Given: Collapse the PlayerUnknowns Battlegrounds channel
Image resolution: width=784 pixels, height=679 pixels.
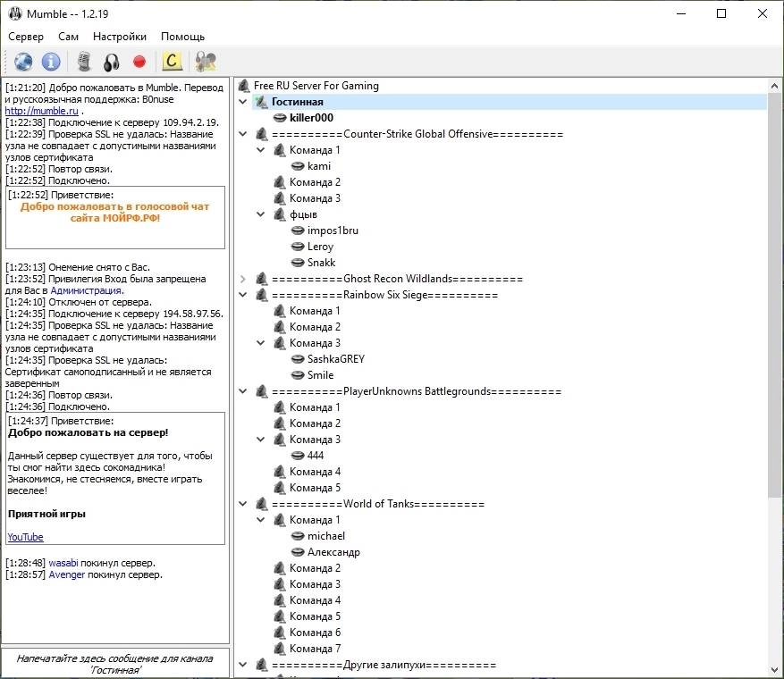Looking at the screenshot, I should pos(243,391).
